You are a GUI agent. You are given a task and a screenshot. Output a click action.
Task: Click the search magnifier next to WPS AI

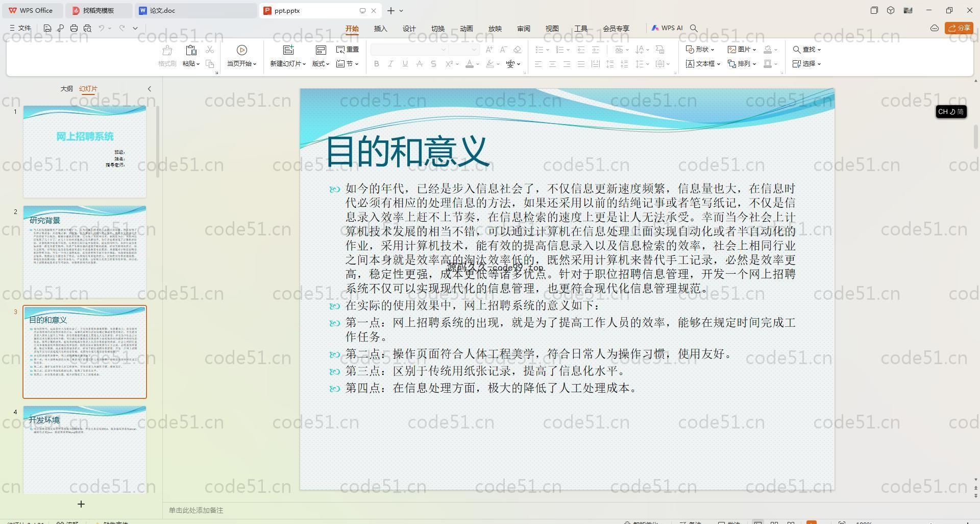694,28
